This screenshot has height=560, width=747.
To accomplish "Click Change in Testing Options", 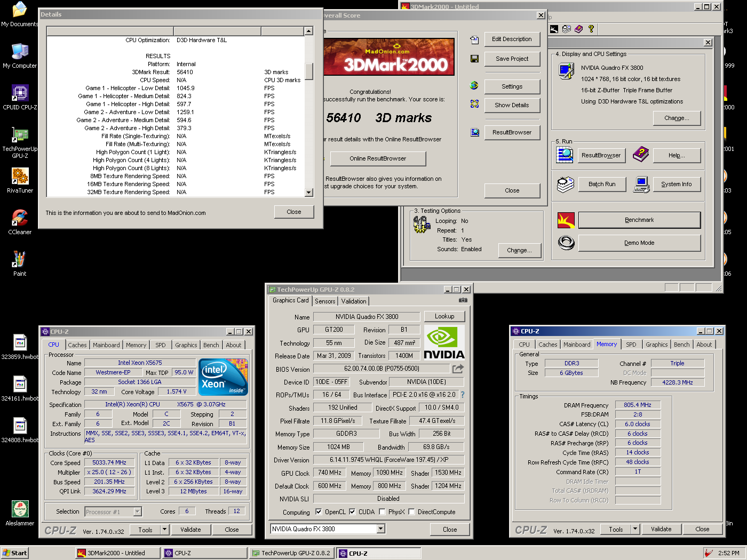I will point(519,250).
